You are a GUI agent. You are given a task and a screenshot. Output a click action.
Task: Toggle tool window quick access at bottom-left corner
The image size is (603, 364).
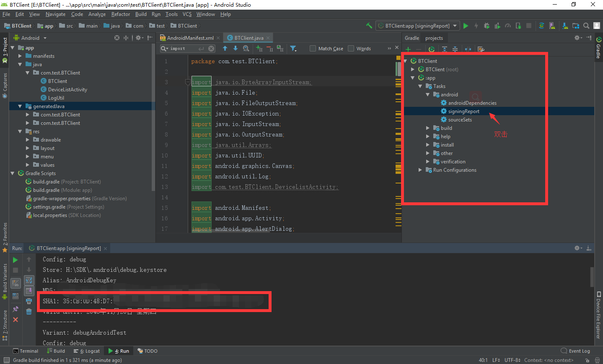click(6, 360)
